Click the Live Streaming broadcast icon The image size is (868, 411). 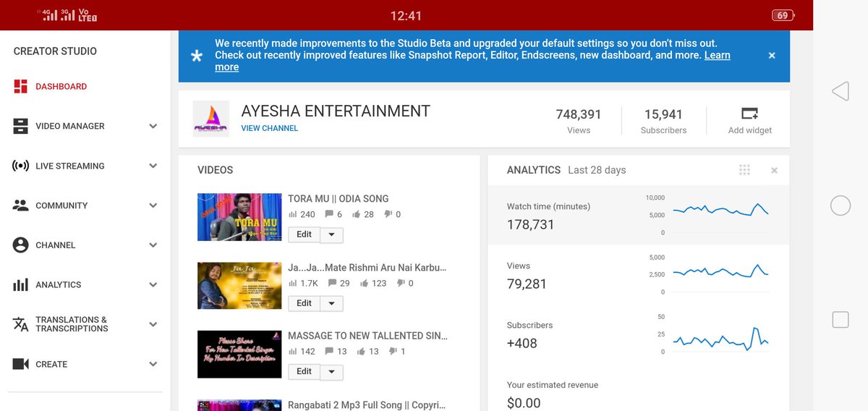pyautogui.click(x=20, y=166)
